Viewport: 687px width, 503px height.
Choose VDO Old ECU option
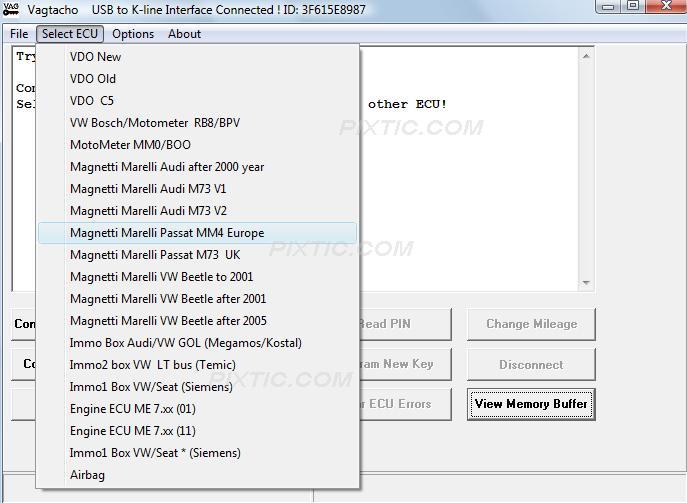pyautogui.click(x=93, y=79)
